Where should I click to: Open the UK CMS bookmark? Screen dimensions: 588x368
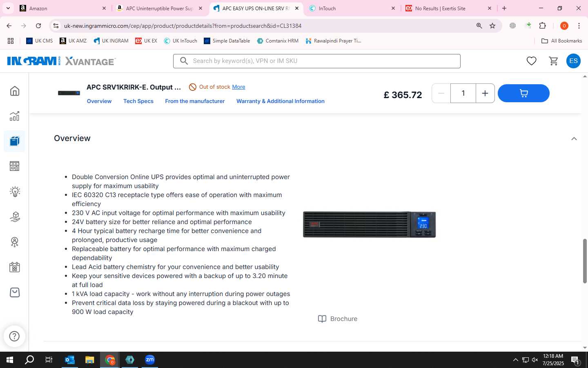pyautogui.click(x=40, y=41)
